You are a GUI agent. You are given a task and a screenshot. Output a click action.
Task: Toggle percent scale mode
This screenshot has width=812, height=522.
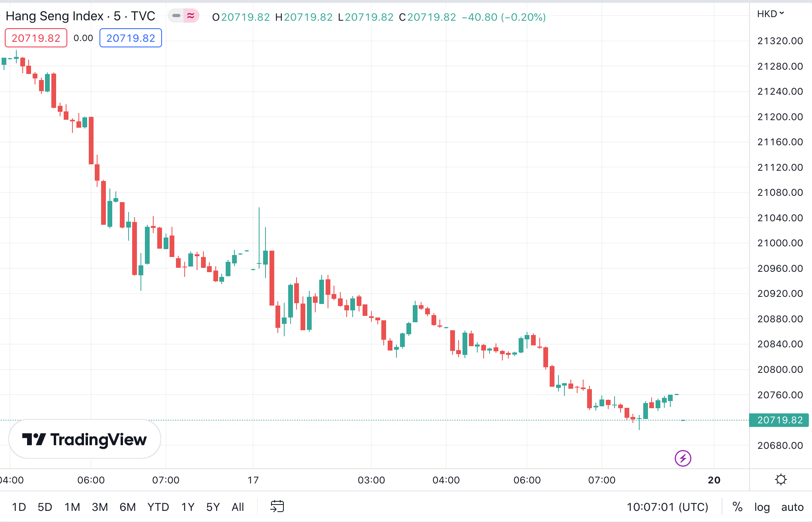click(x=737, y=507)
